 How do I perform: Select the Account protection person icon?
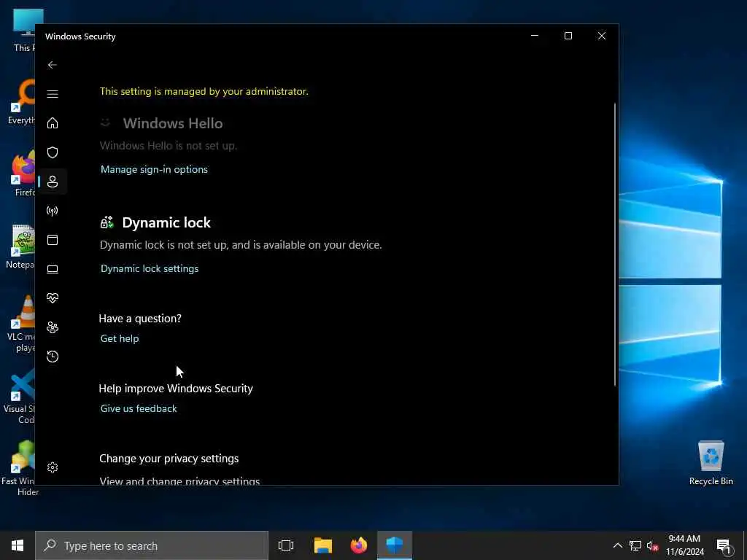coord(53,182)
